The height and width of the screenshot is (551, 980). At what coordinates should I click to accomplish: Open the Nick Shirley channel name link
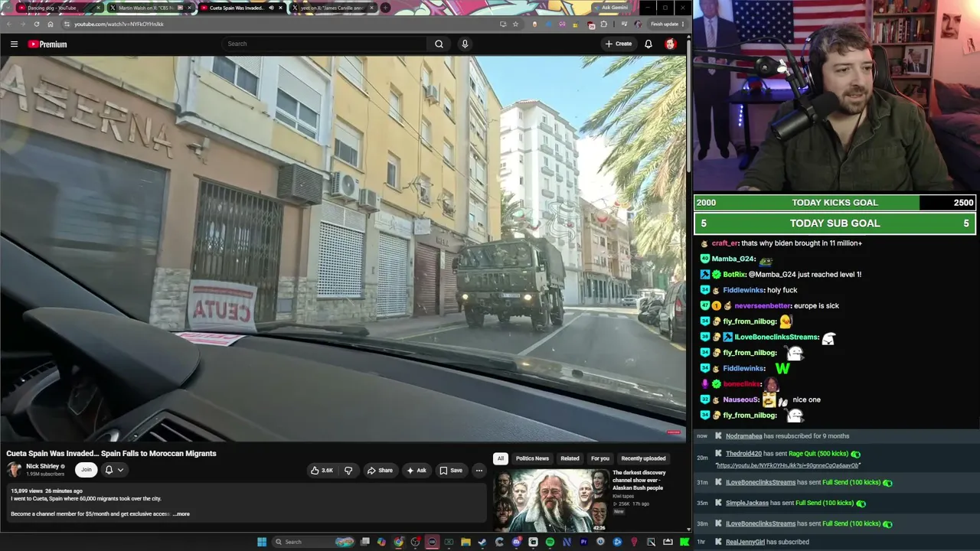pos(42,466)
